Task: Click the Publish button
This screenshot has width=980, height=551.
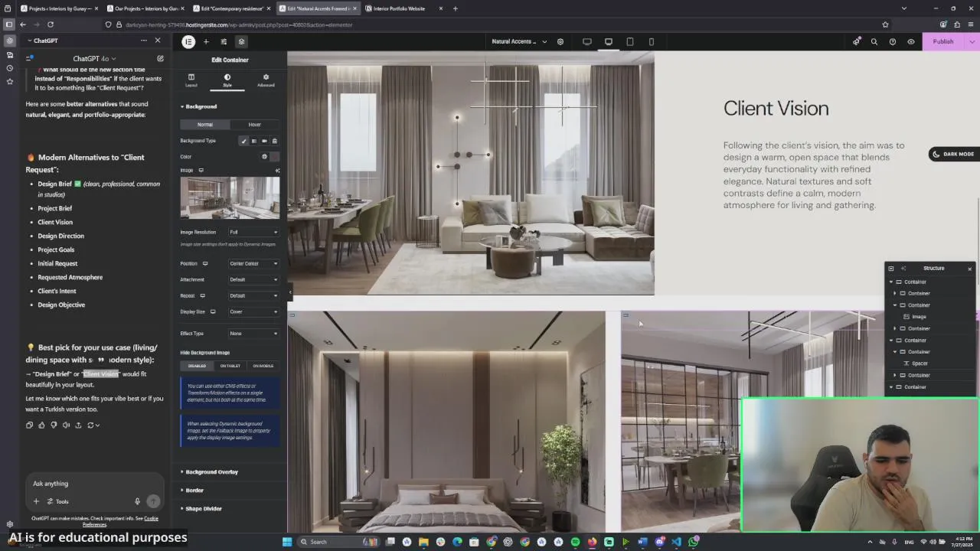Action: point(943,41)
